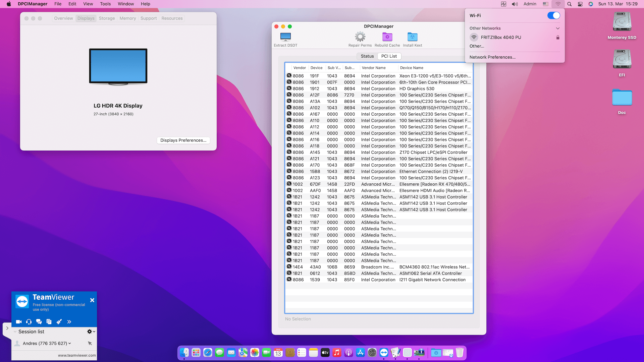Screen dimensions: 644x362
Task: Start video in TeamViewer panel
Action: (19, 322)
